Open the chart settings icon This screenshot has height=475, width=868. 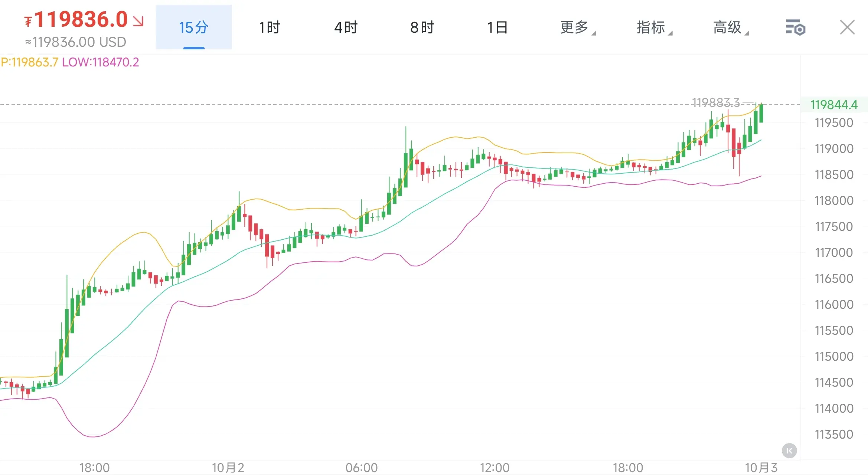[795, 27]
